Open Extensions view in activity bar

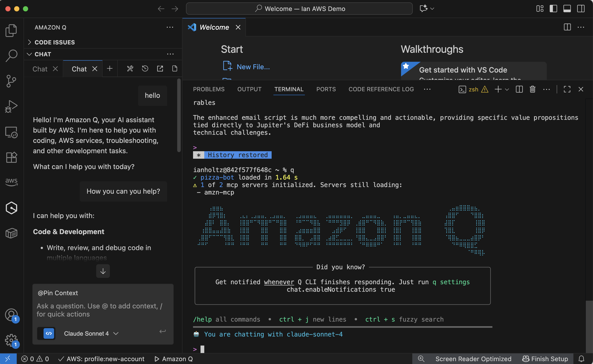click(11, 158)
